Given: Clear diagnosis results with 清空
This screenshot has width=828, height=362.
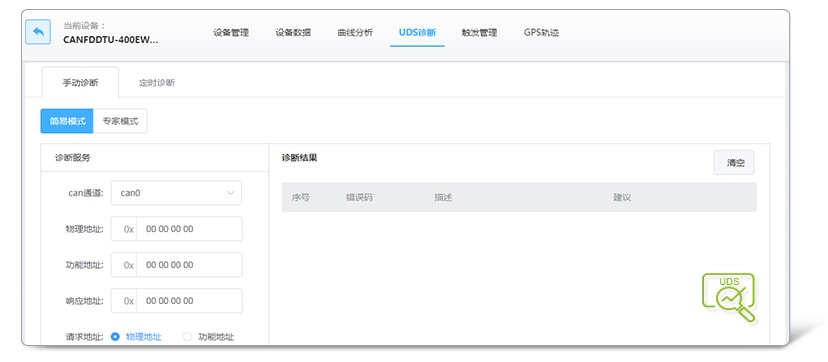Looking at the screenshot, I should (734, 163).
